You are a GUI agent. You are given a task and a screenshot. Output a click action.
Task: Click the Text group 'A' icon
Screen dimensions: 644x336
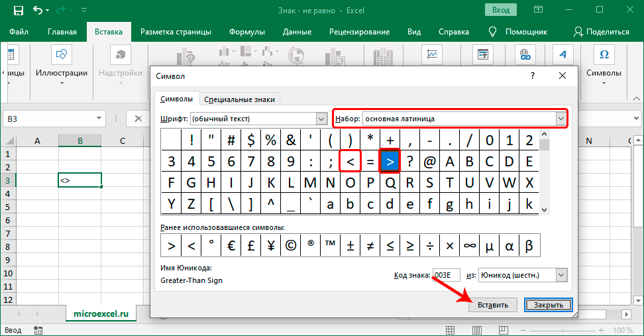pos(563,54)
